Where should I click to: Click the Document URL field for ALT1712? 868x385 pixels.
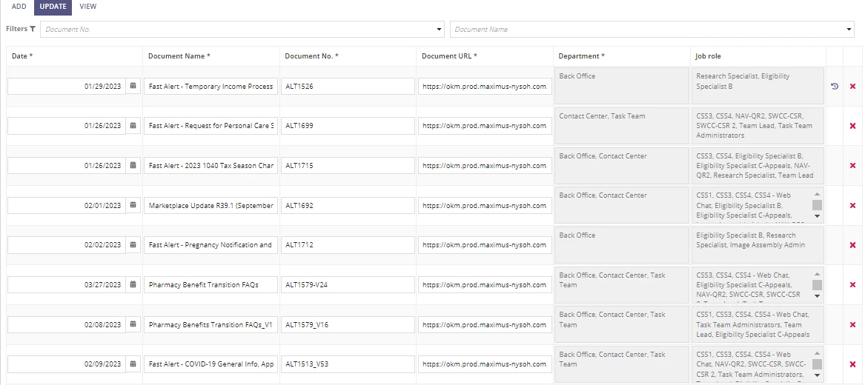click(x=485, y=245)
